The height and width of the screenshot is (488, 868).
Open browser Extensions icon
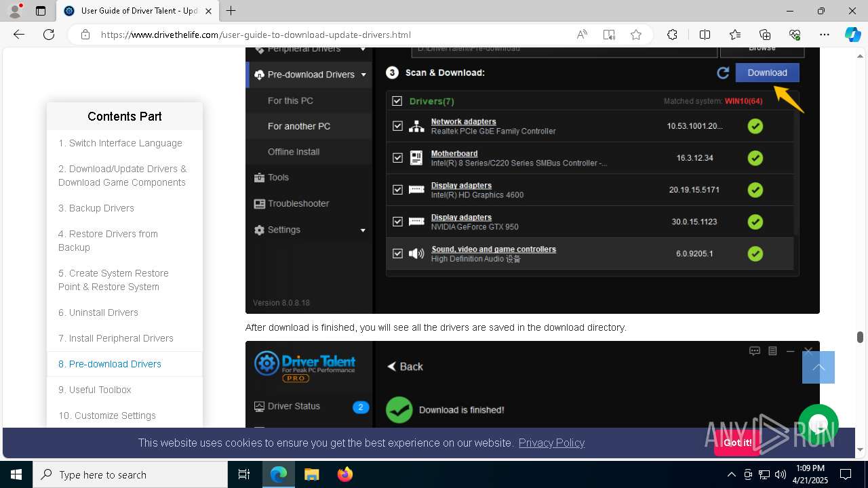(x=672, y=35)
